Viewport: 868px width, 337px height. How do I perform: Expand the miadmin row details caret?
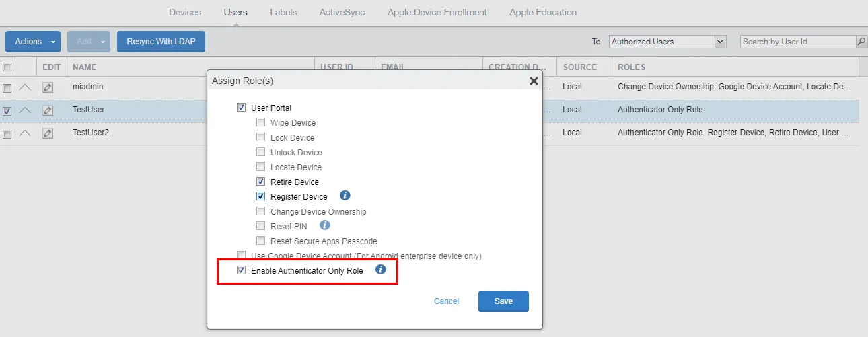point(25,87)
